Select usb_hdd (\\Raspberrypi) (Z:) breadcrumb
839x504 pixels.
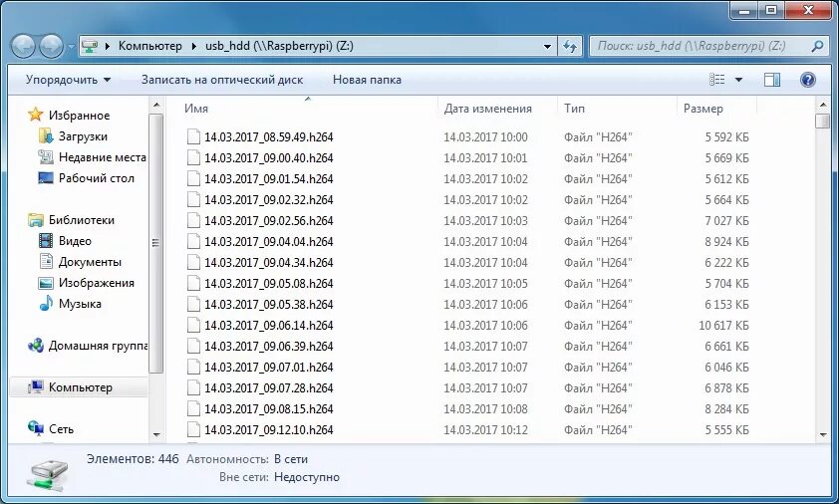coord(279,46)
